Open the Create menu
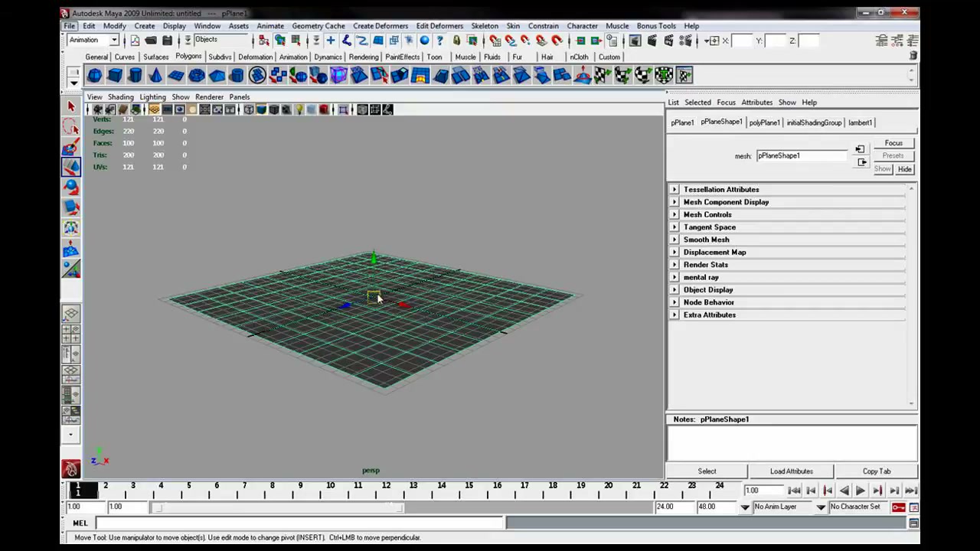This screenshot has height=551, width=980. pyautogui.click(x=144, y=26)
